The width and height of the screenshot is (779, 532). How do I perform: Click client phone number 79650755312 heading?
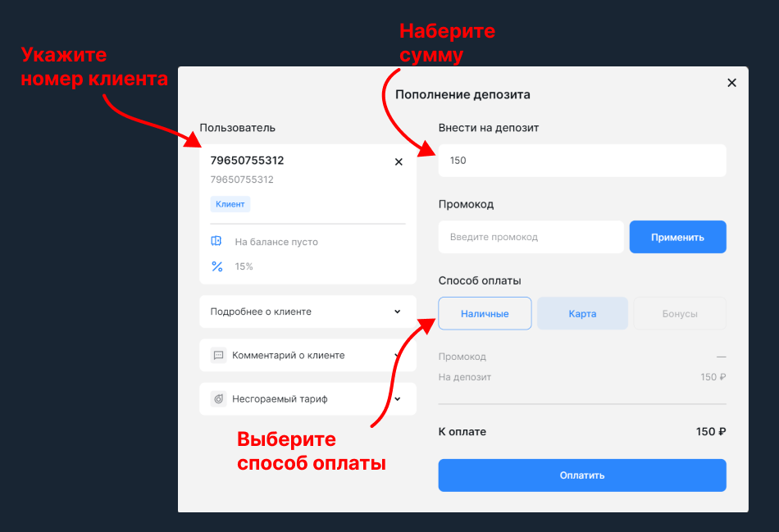[247, 161]
